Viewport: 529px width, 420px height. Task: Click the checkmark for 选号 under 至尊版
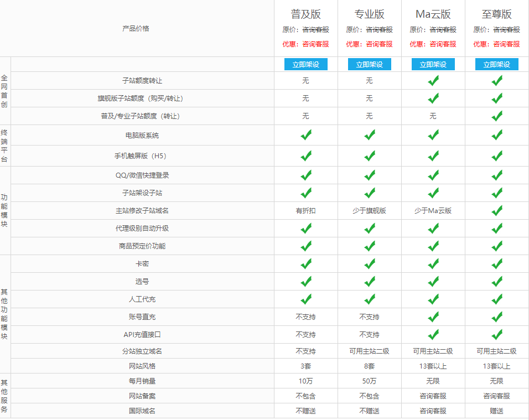tap(496, 281)
